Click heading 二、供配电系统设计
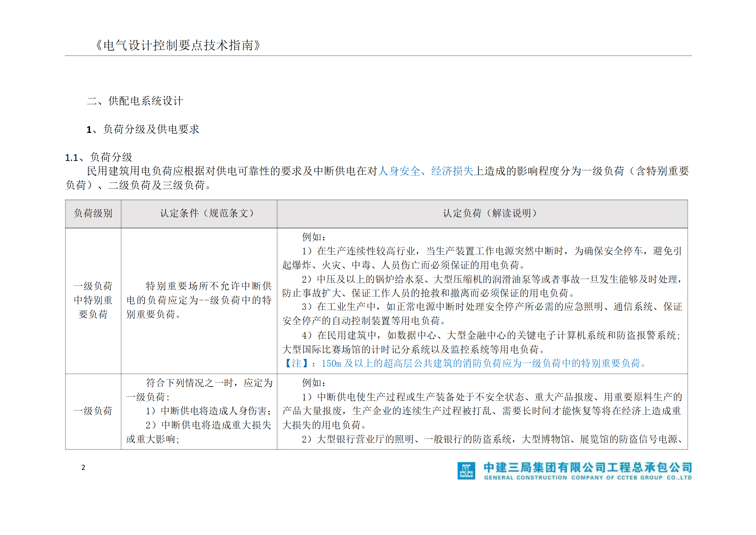 135,101
